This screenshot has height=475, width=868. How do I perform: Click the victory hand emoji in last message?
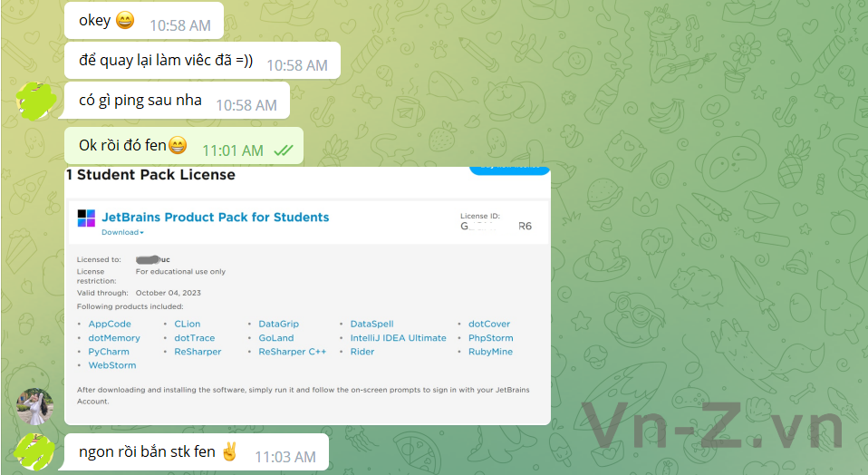coord(229,451)
